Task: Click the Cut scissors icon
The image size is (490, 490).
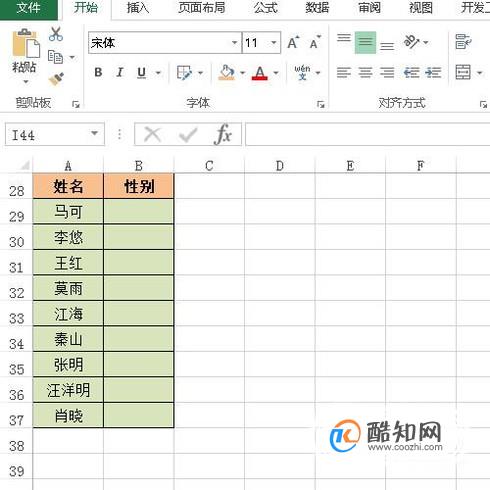Action: [56, 34]
